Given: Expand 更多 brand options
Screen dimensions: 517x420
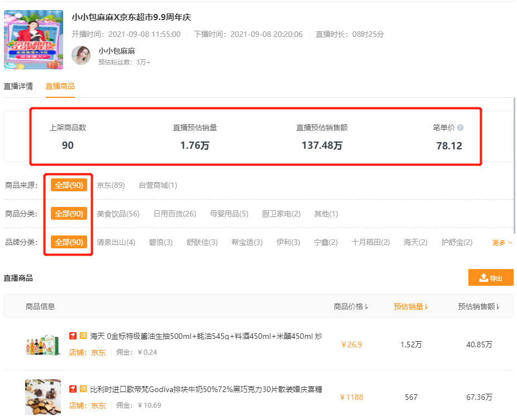Looking at the screenshot, I should click(502, 243).
